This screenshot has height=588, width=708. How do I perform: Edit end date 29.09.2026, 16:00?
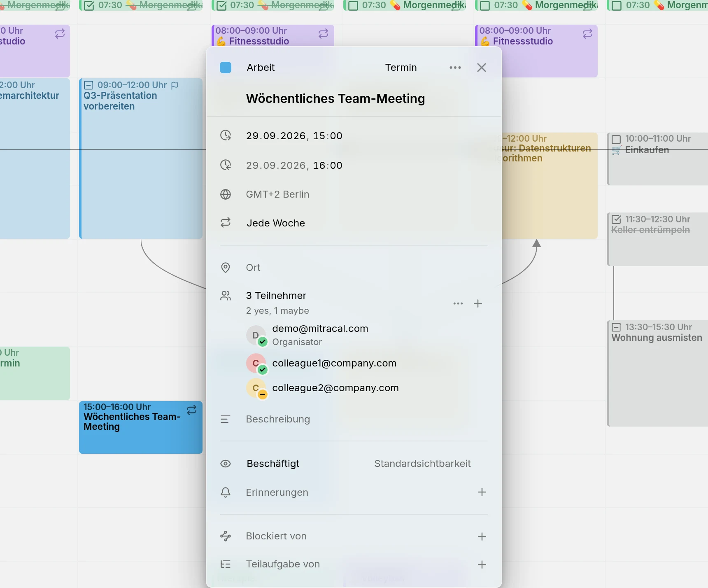294,166
